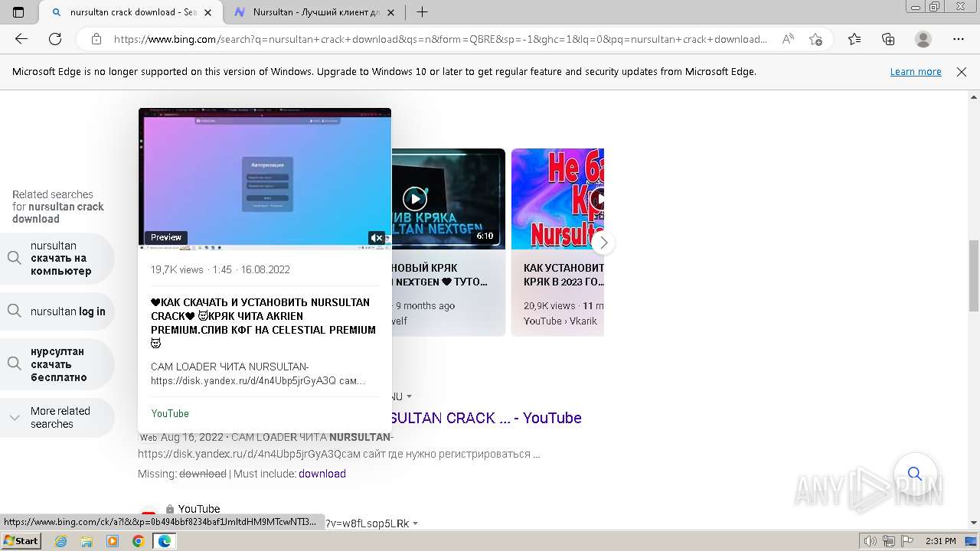Open the preview card video title
Viewport: 980px width, 551px height.
pos(263,323)
